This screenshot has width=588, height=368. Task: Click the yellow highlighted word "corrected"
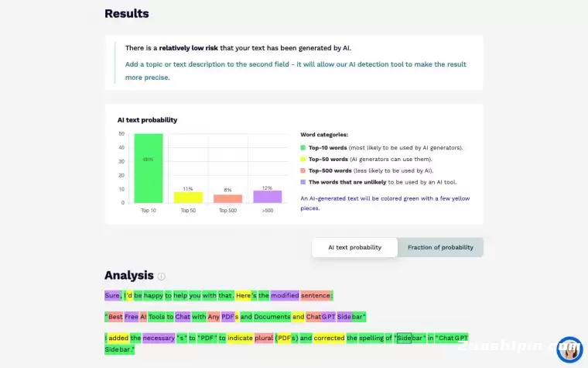point(329,338)
